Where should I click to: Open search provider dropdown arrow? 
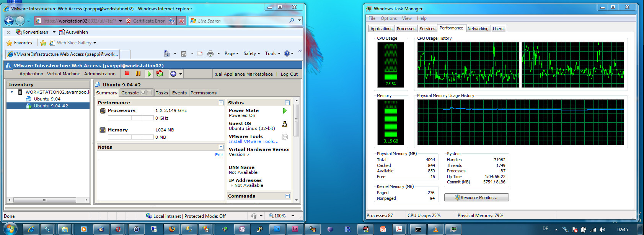point(299,21)
